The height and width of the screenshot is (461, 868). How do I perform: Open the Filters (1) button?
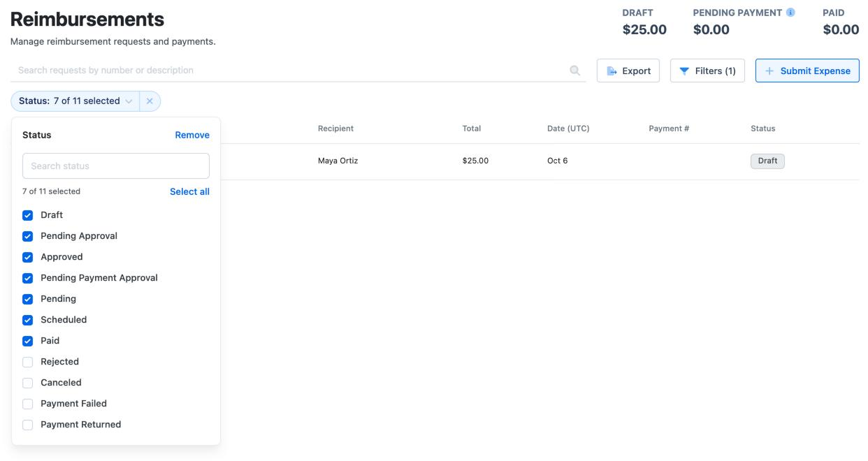click(707, 71)
